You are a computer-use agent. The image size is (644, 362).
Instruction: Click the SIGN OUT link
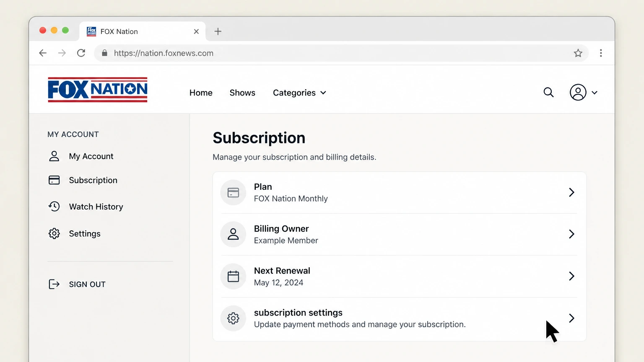(x=87, y=284)
